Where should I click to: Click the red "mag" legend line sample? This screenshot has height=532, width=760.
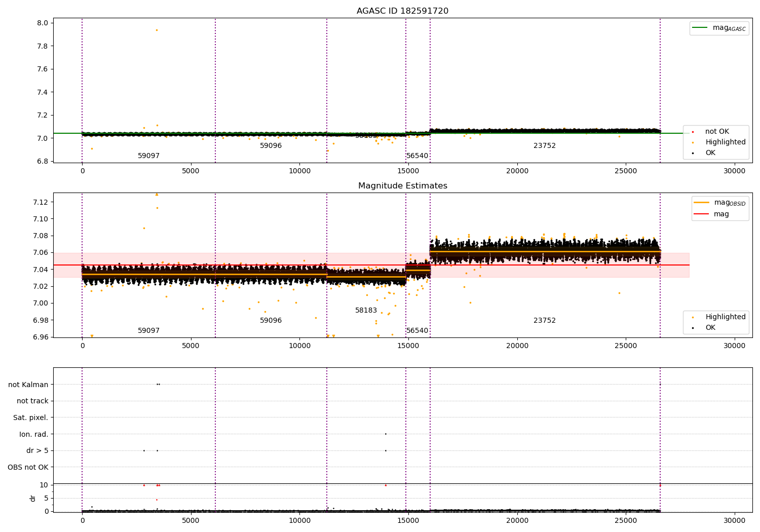coord(702,214)
